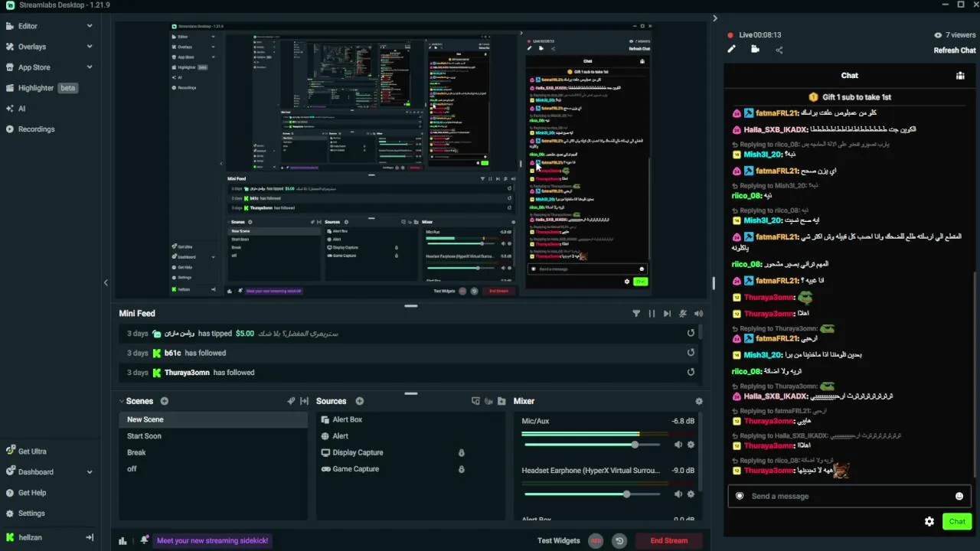Click the hellzan account name
Viewport: 980px width, 551px height.
[x=30, y=538]
